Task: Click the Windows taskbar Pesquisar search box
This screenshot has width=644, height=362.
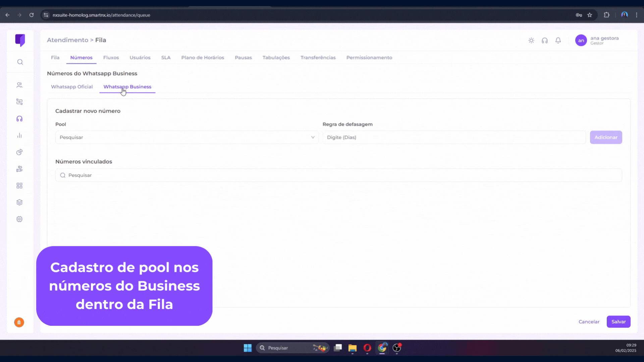Action: point(292,348)
